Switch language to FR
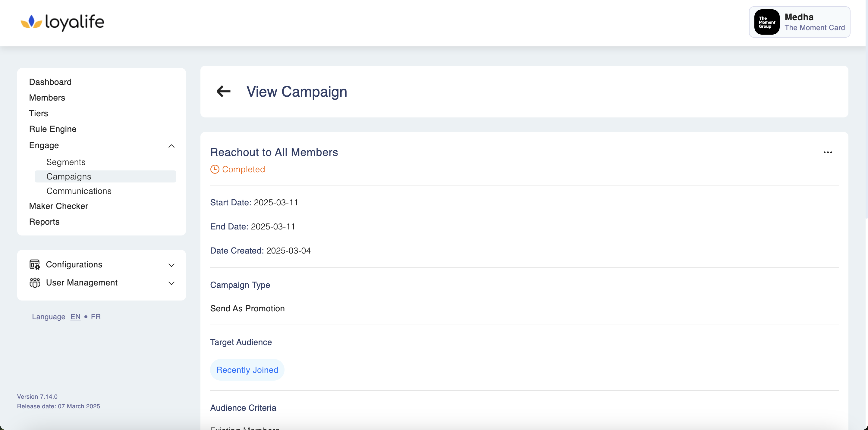Image resolution: width=868 pixels, height=430 pixels. pyautogui.click(x=96, y=316)
